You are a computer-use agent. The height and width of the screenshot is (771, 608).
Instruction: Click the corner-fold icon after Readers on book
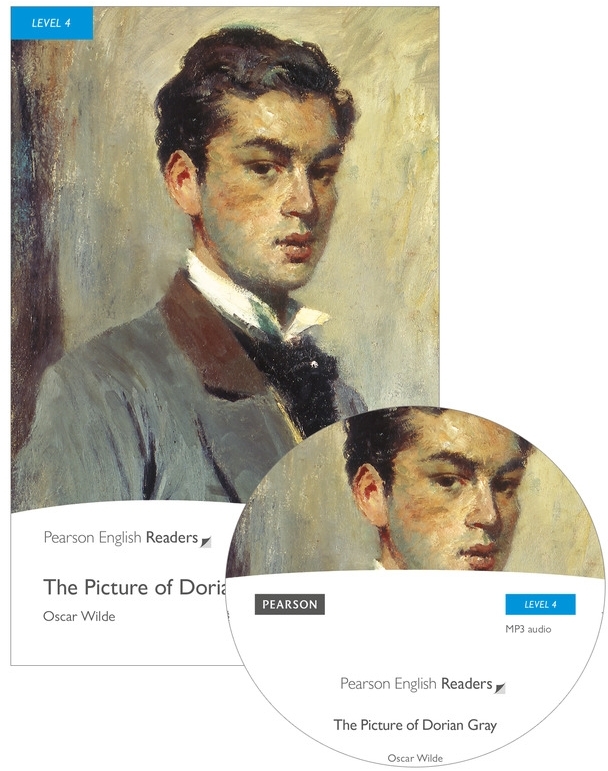click(206, 542)
